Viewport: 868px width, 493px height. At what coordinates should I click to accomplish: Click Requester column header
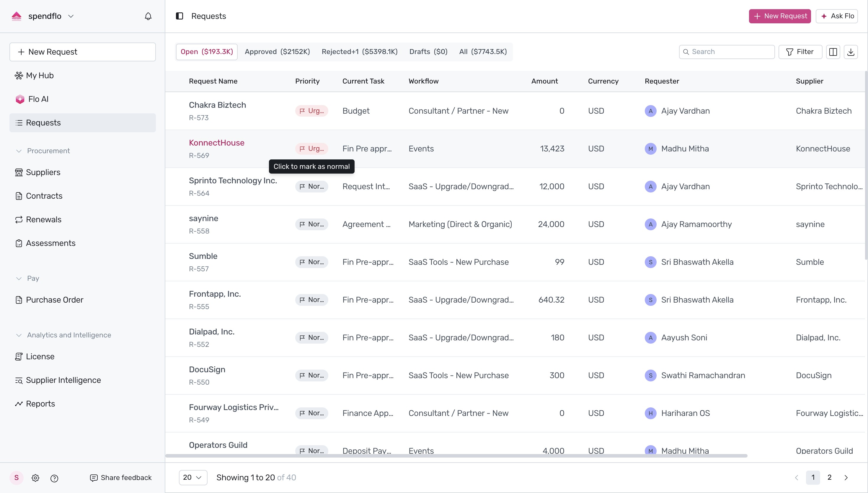[662, 81]
